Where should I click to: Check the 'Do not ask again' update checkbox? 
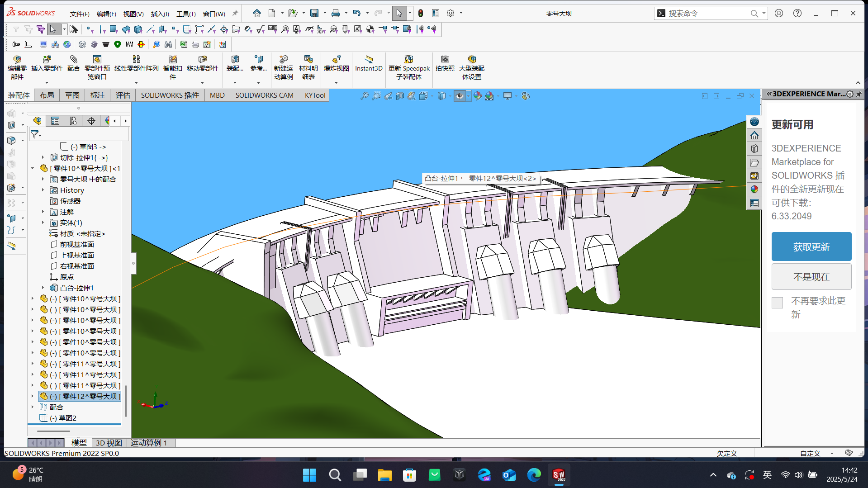coord(777,303)
